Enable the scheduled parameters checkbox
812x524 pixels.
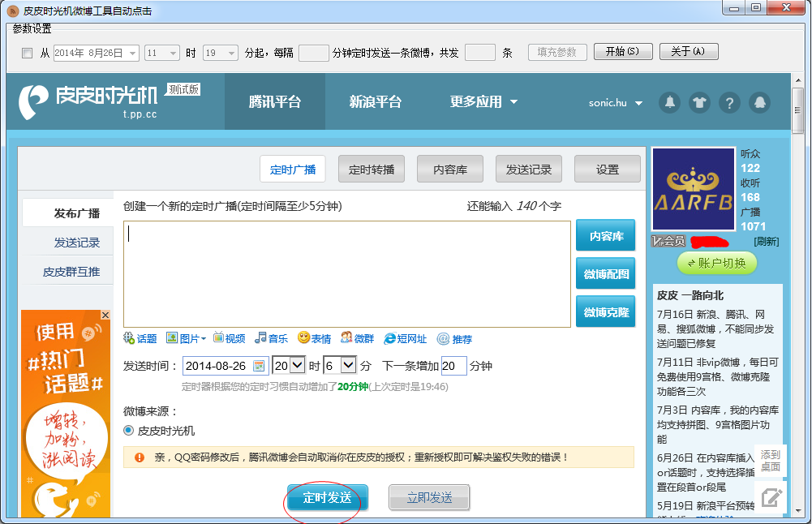(x=27, y=53)
